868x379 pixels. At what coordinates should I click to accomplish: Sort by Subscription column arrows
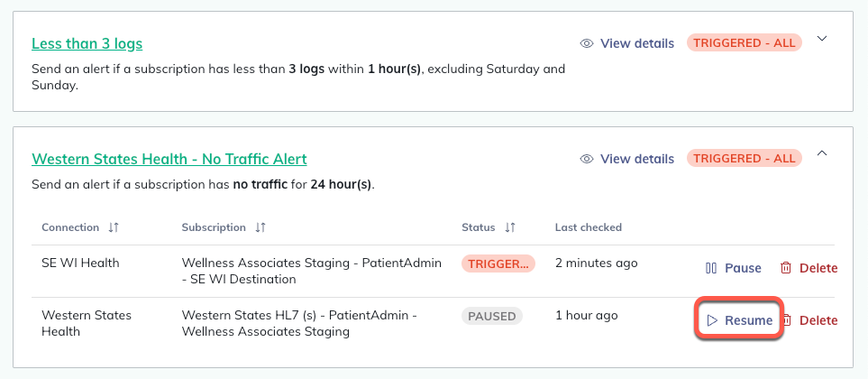pyautogui.click(x=260, y=227)
